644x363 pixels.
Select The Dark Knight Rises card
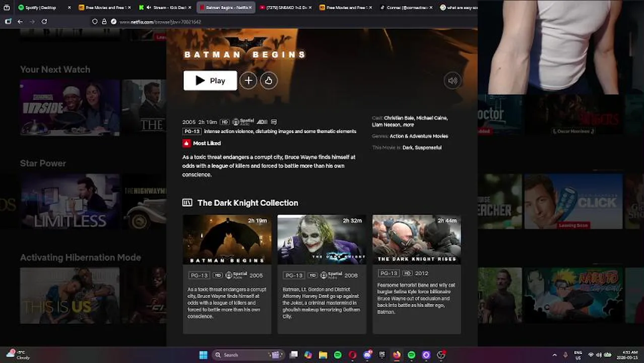(x=416, y=274)
